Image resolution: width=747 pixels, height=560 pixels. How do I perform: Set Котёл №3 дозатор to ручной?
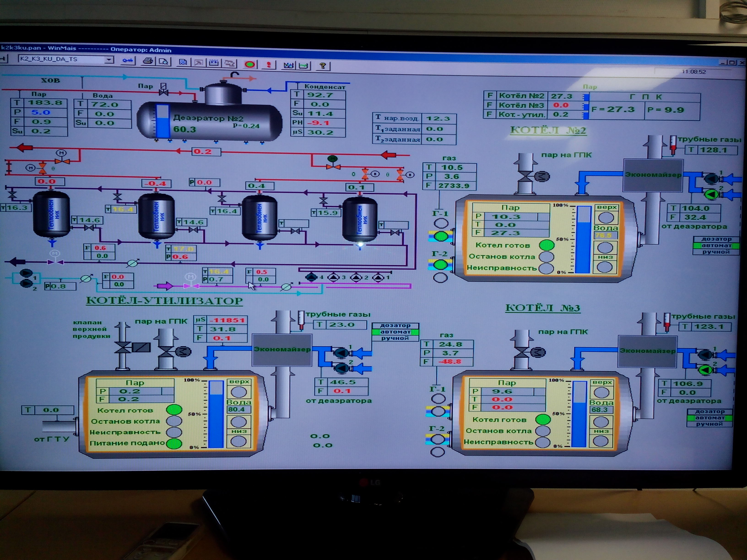point(710,424)
